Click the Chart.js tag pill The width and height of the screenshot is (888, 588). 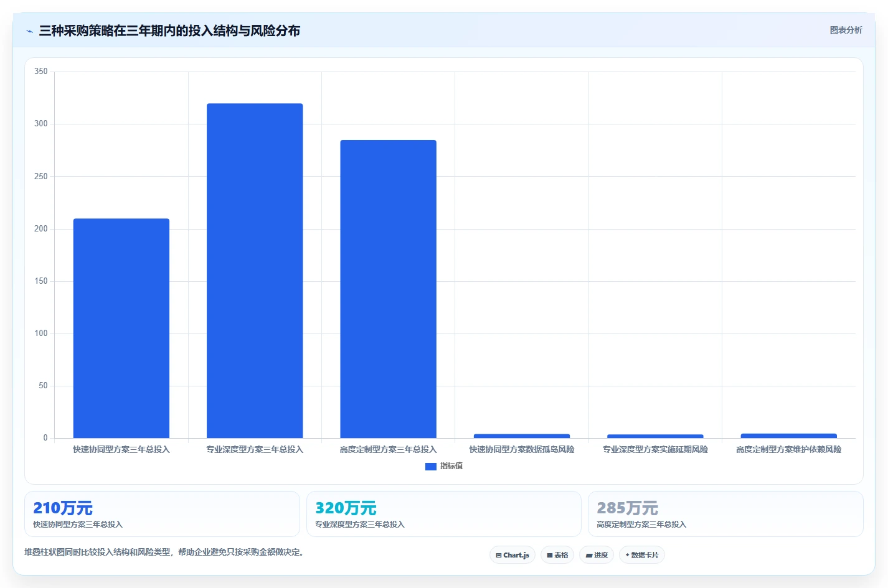(x=512, y=555)
